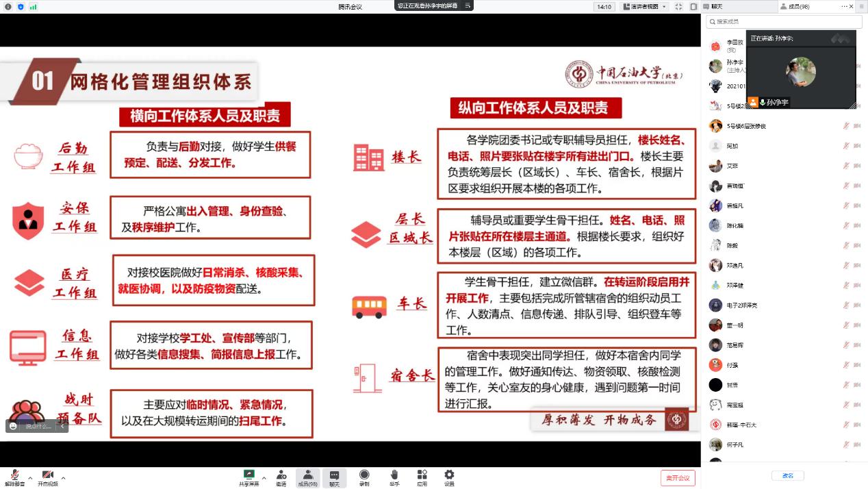868x489 pixels.
Task: Click the 搜索成员 search field
Action: pyautogui.click(x=784, y=21)
